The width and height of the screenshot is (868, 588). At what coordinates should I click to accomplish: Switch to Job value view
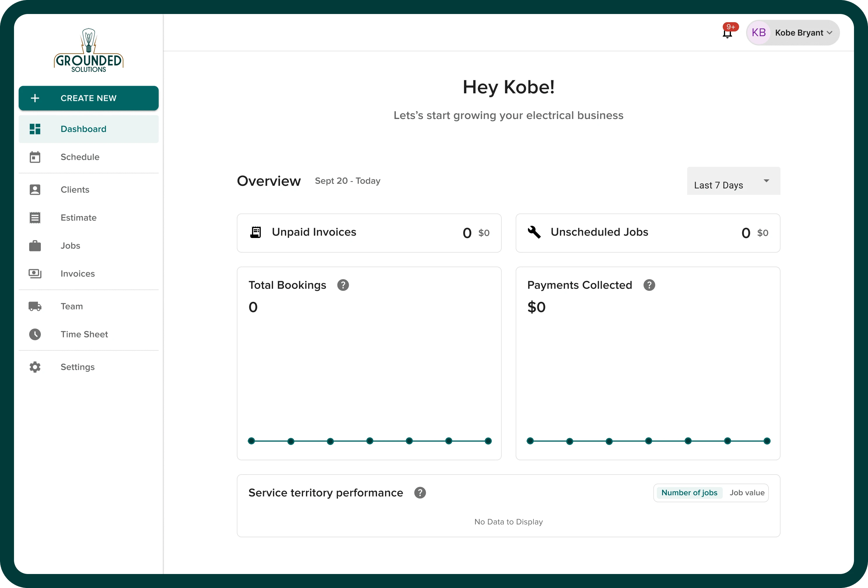coord(747,493)
